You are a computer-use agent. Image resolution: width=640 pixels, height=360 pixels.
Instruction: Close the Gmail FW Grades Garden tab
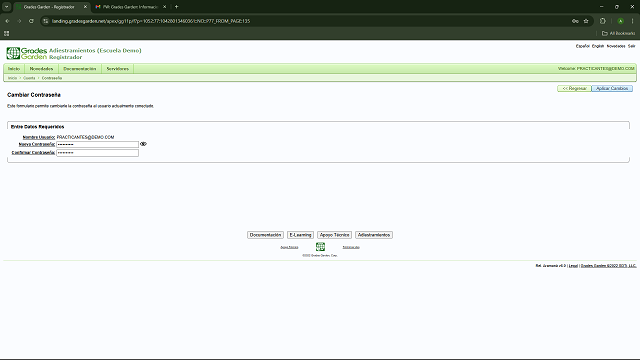point(164,7)
